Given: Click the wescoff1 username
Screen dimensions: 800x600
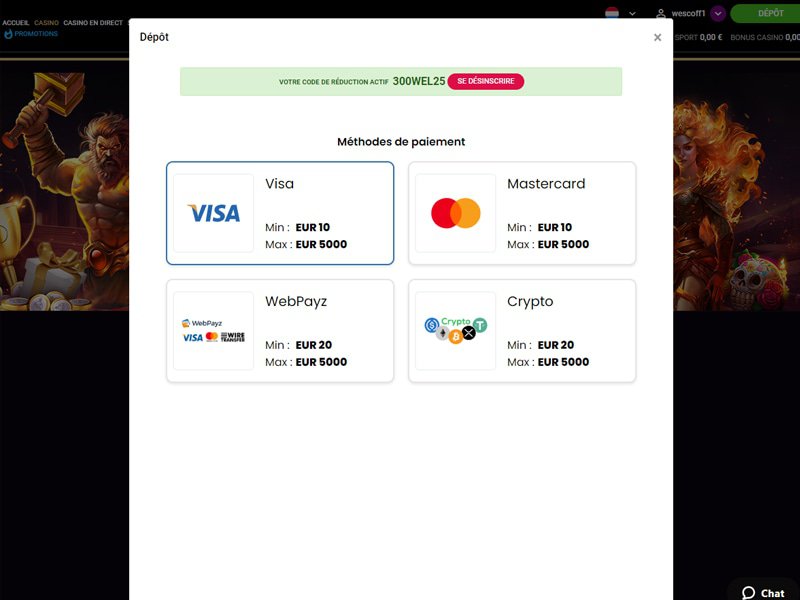Looking at the screenshot, I should coord(688,13).
